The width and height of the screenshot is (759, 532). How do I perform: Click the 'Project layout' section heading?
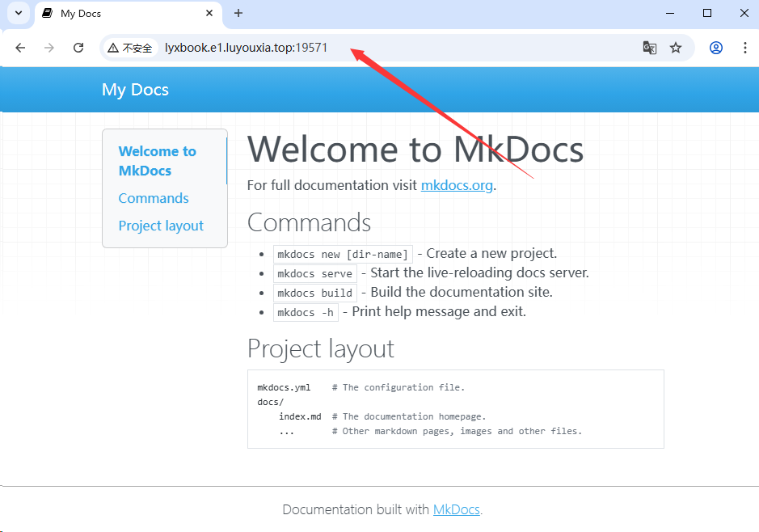click(320, 348)
